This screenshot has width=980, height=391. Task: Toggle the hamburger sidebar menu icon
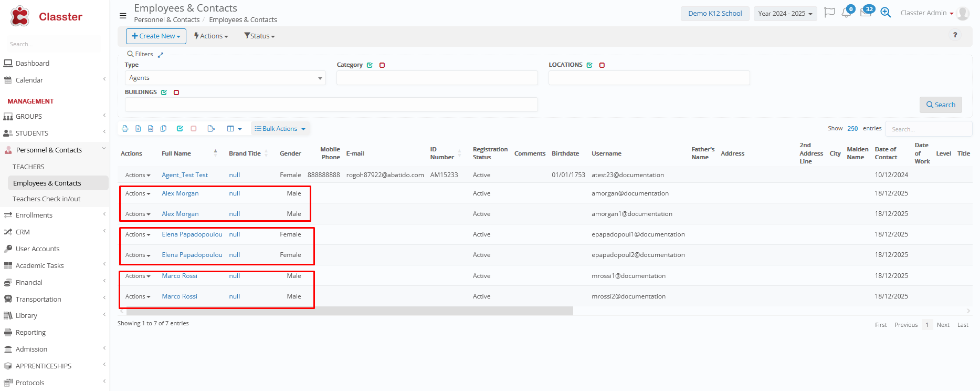click(x=123, y=16)
